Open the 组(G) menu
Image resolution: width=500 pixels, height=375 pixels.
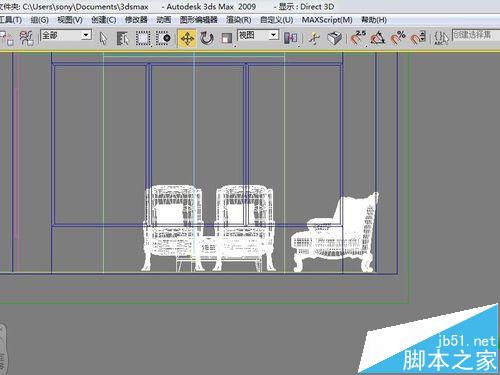click(39, 20)
